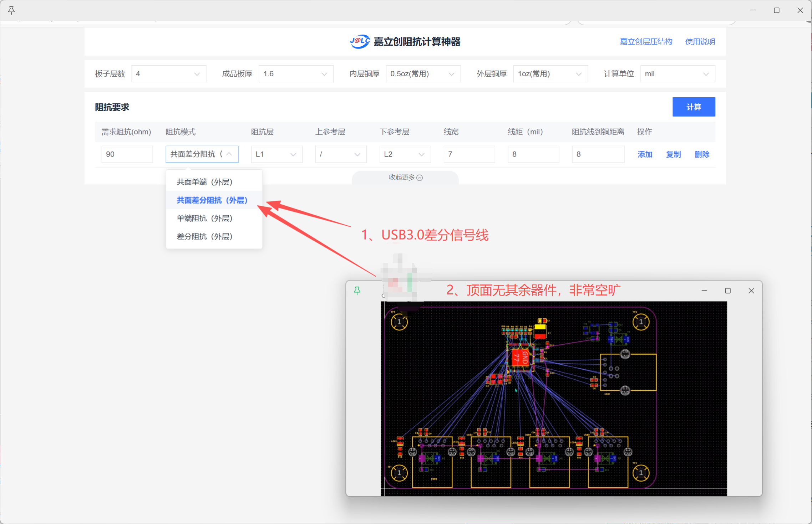Image resolution: width=812 pixels, height=524 pixels.
Task: Expand the 内层铜厚 copper dropdown
Action: tap(423, 74)
